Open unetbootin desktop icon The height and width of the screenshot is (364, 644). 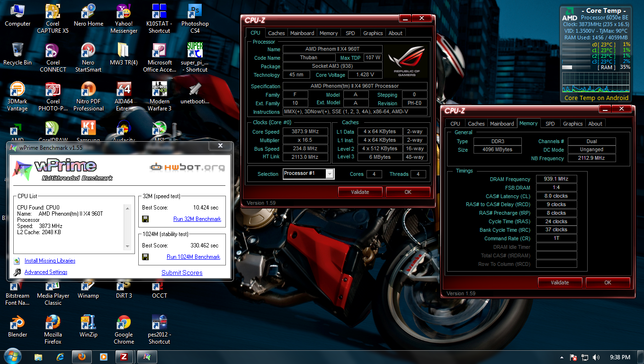click(x=195, y=93)
